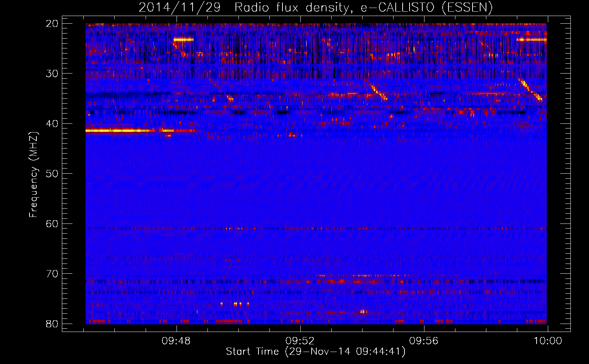Click the drifting burst streak near 09:59 at 33 MHz
The width and height of the screenshot is (589, 364).
(x=531, y=90)
